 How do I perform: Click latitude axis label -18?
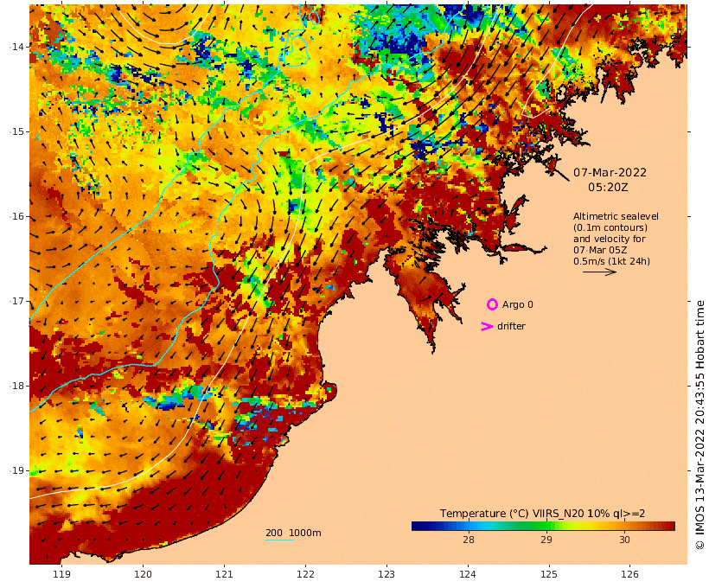coord(17,386)
